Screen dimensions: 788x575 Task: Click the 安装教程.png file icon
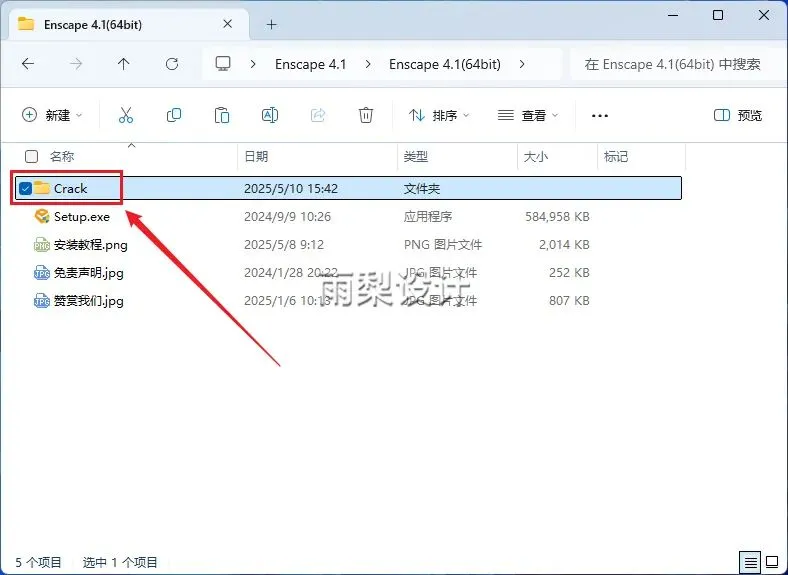pos(42,245)
